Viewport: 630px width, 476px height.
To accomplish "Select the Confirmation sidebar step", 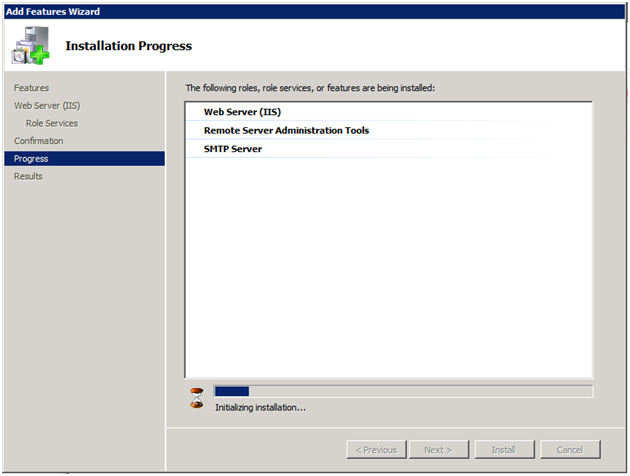I will click(x=39, y=141).
